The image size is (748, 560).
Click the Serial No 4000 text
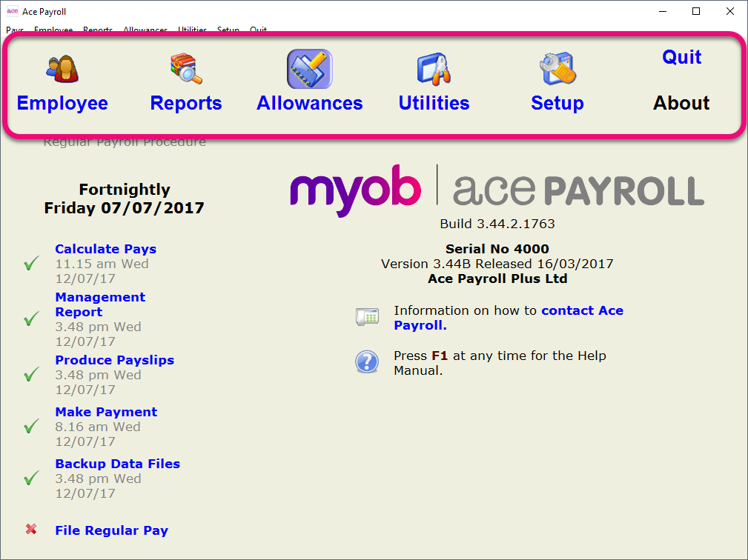click(497, 249)
